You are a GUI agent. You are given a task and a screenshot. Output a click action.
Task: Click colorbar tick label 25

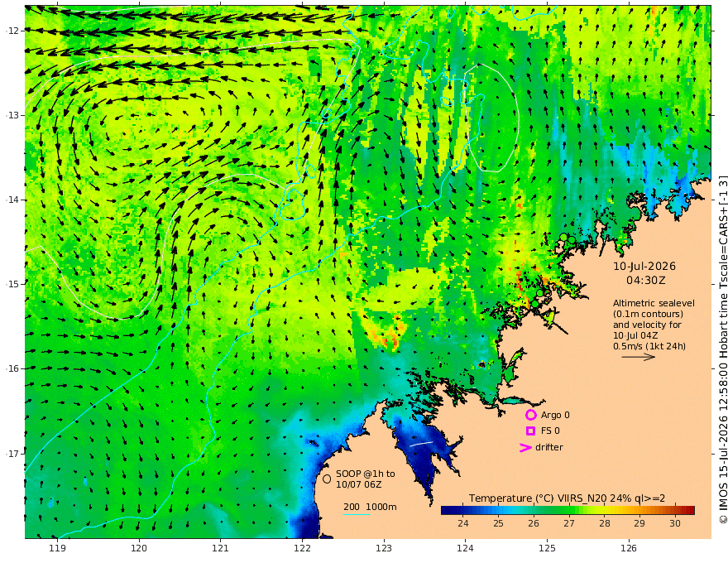(x=498, y=523)
